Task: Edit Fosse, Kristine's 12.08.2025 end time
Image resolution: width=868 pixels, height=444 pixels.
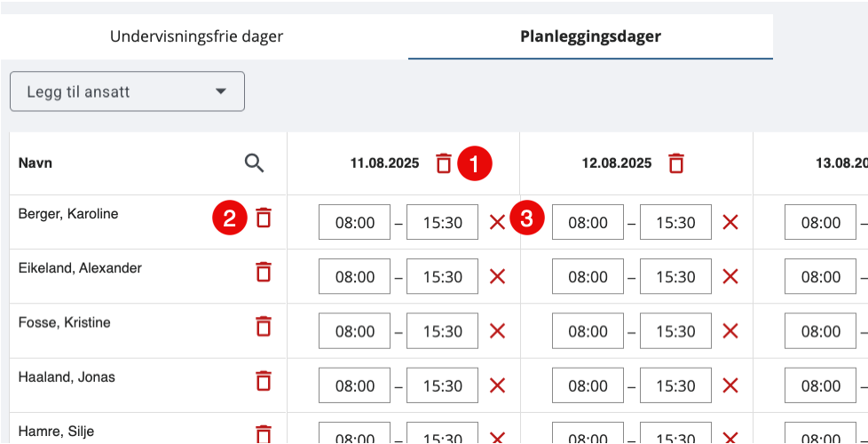Action: tap(676, 331)
